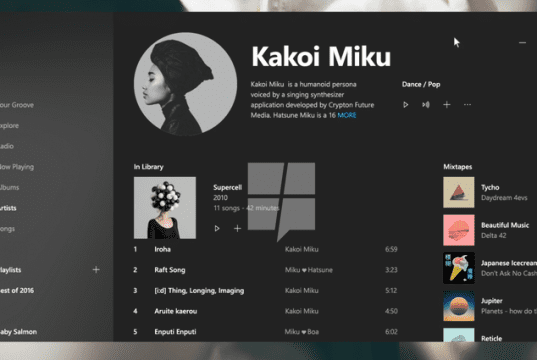Open the Baby Salmon playlist

coord(18,332)
